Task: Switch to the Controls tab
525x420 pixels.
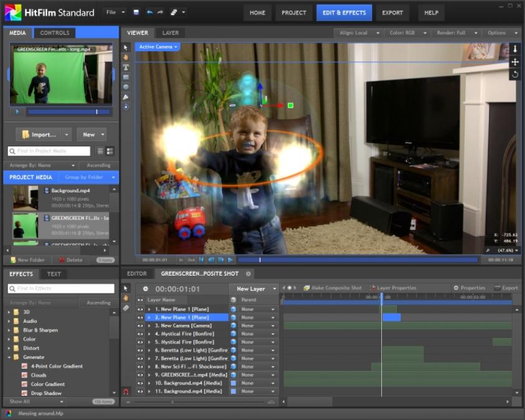Action: [x=55, y=32]
